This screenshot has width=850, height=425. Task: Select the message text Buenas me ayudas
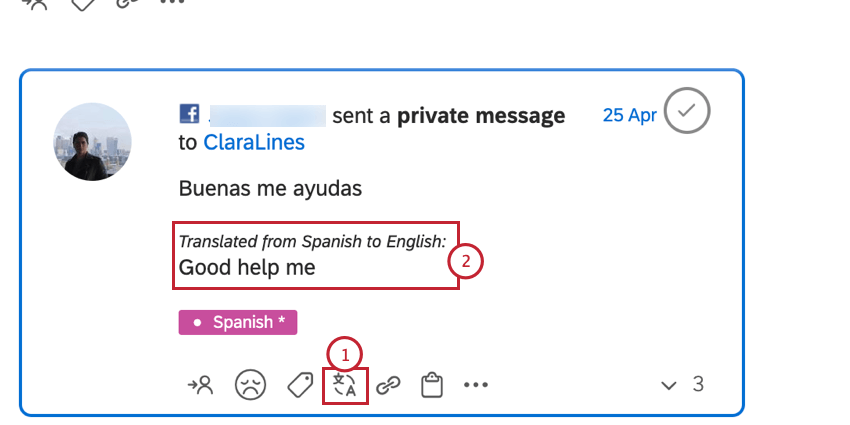(270, 189)
